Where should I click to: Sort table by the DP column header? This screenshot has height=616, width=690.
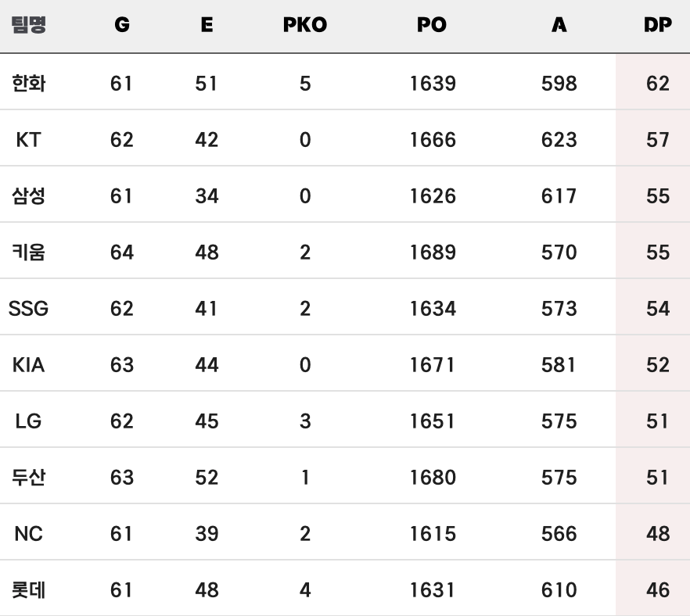coord(657,24)
